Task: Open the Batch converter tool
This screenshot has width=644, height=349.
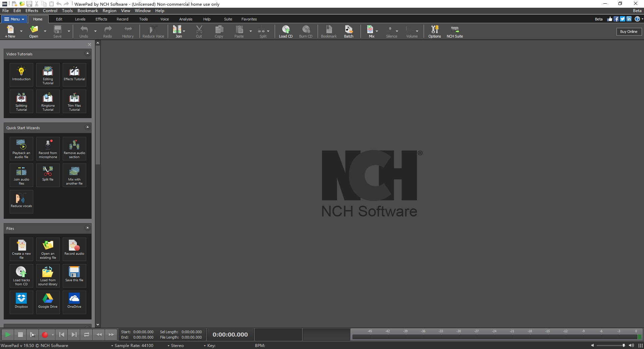Action: pos(348,32)
